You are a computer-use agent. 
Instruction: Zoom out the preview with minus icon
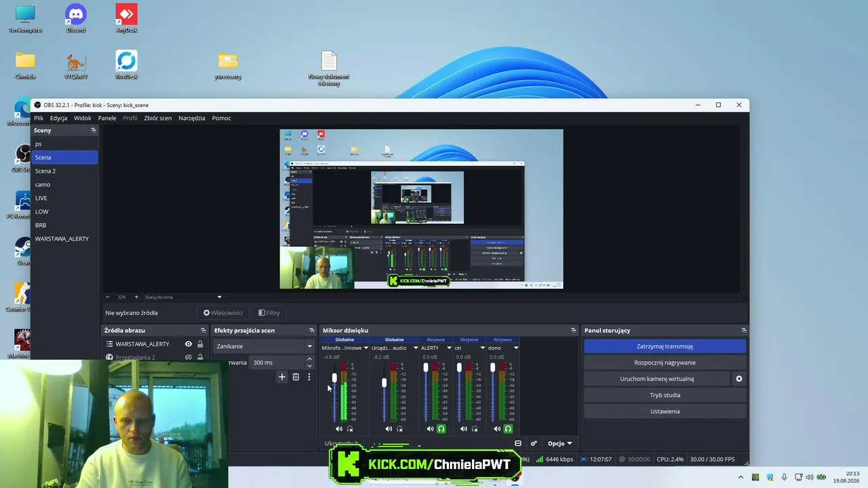107,297
